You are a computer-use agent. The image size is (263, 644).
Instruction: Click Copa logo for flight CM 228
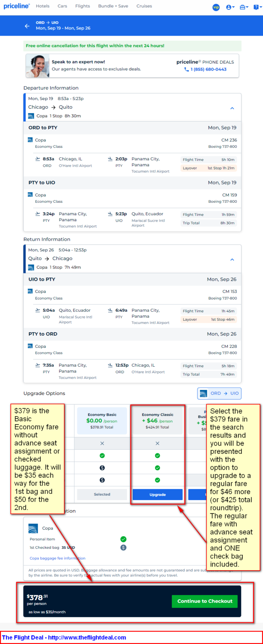30,346
